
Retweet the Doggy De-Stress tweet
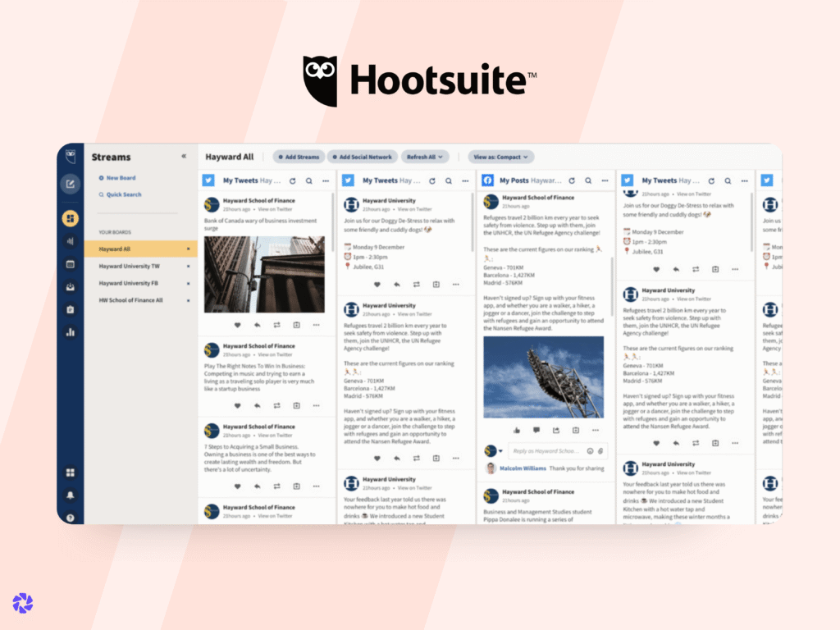pyautogui.click(x=417, y=285)
